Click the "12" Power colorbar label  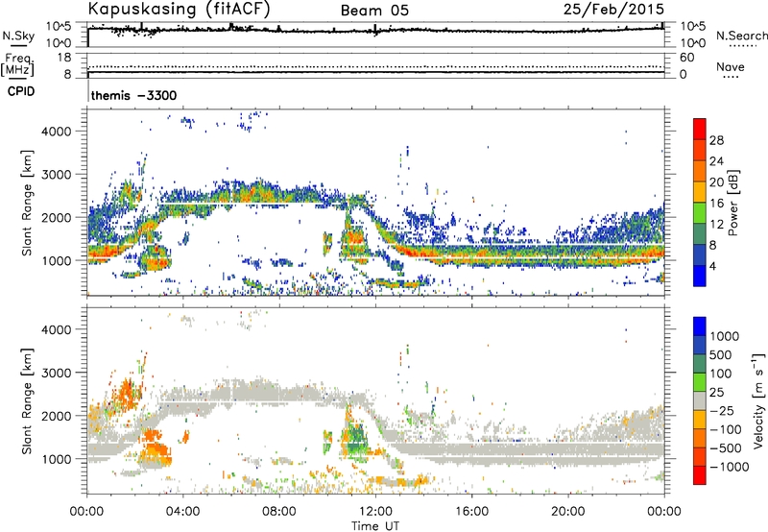716,225
